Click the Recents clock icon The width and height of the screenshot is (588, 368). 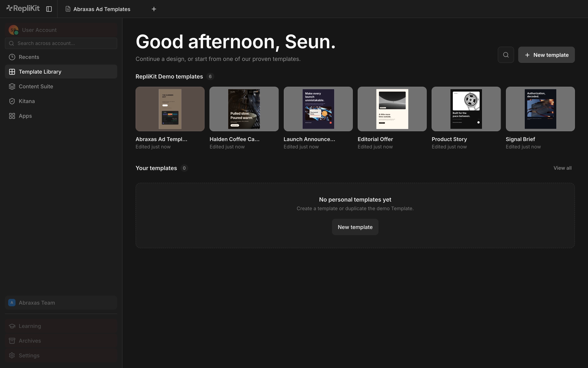click(12, 57)
